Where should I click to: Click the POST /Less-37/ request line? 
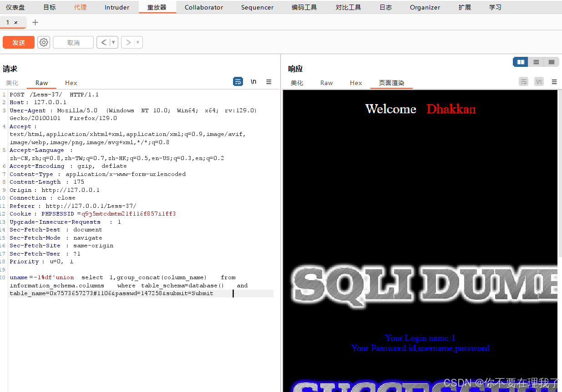(x=54, y=95)
